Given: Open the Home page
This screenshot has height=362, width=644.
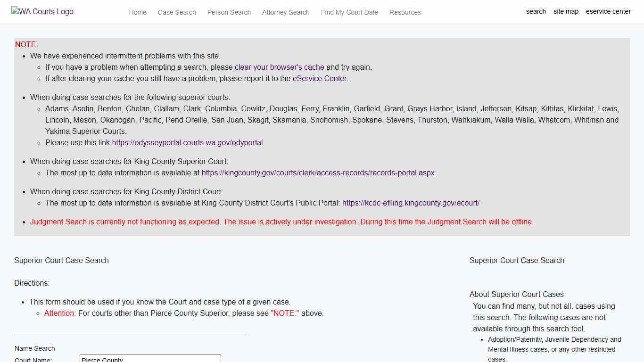Looking at the screenshot, I should 137,12.
